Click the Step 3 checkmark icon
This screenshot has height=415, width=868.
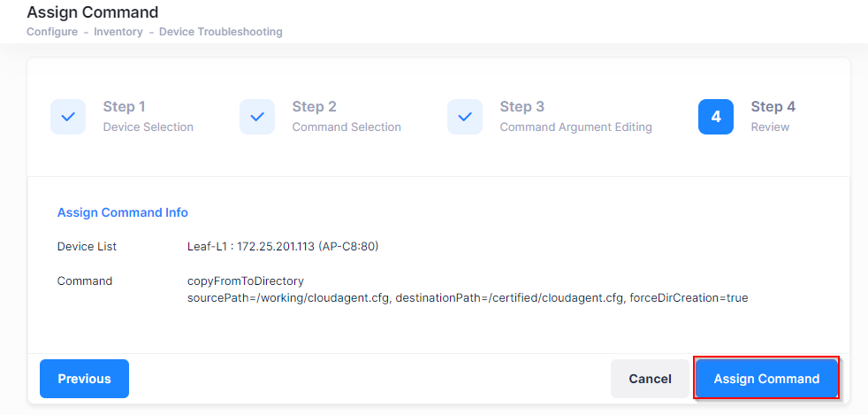tap(465, 117)
